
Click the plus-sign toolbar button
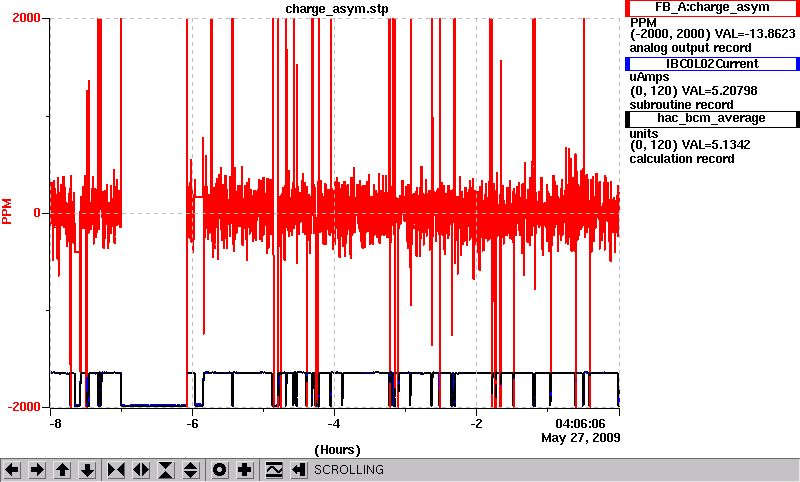245,470
